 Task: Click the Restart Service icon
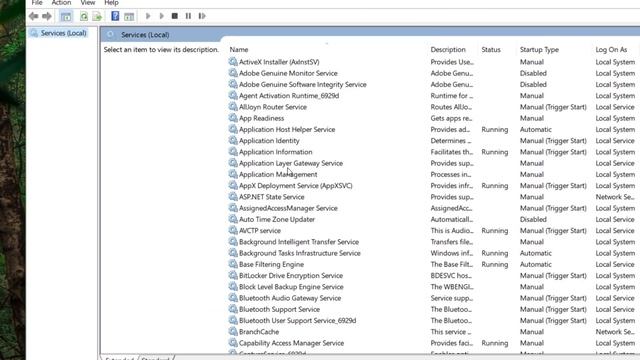(x=202, y=16)
